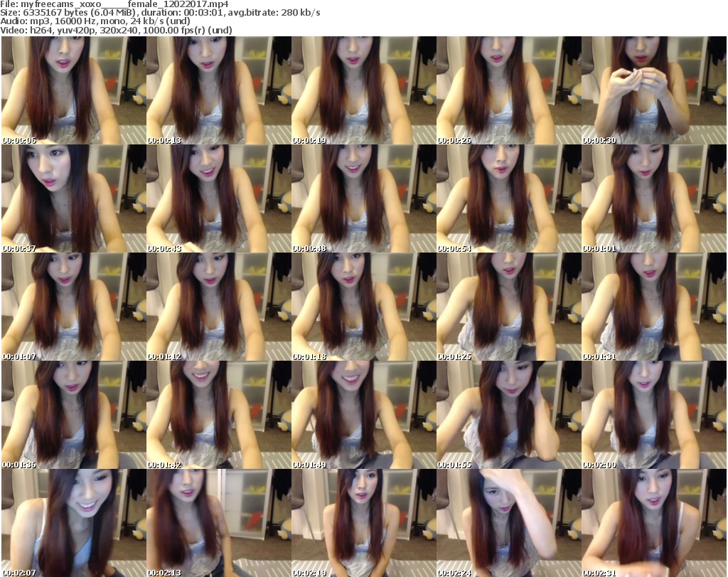Select the frame stamped 00:01:07
Viewport: 728px width, 577px height.
pyautogui.click(x=74, y=307)
